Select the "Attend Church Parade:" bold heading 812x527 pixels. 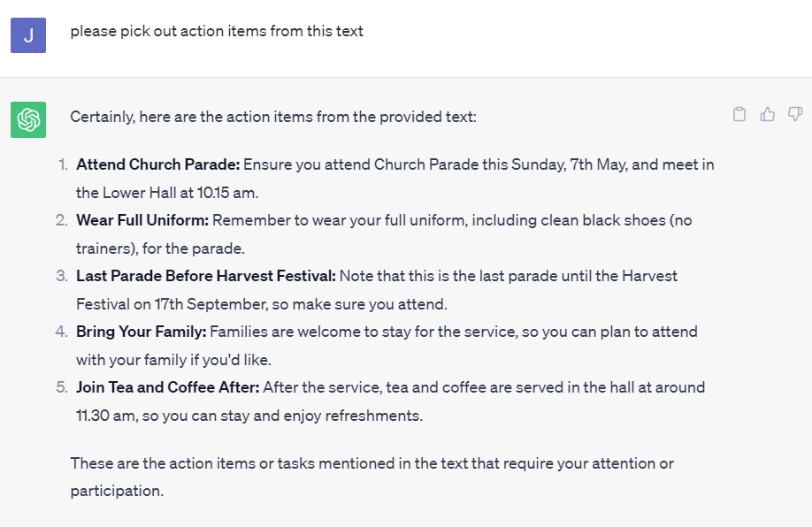click(x=157, y=164)
